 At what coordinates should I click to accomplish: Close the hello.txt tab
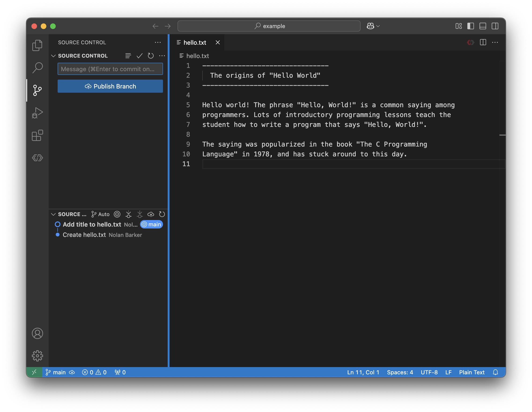pyautogui.click(x=218, y=43)
